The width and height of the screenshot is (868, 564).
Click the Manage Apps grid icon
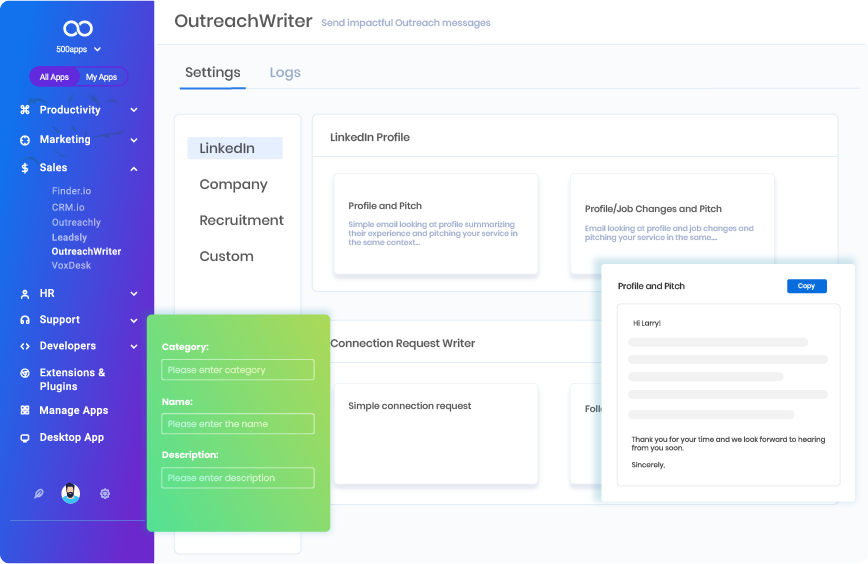(25, 410)
